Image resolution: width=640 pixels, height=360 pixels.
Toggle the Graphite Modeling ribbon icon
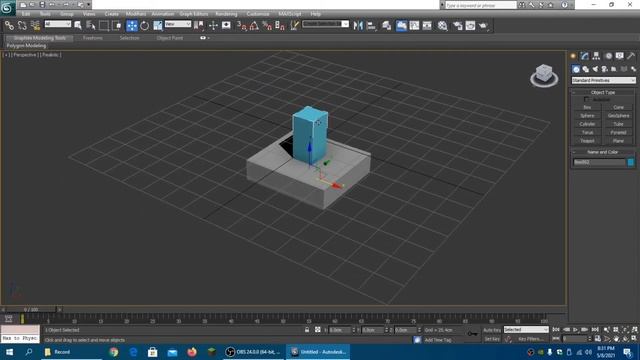click(401, 26)
